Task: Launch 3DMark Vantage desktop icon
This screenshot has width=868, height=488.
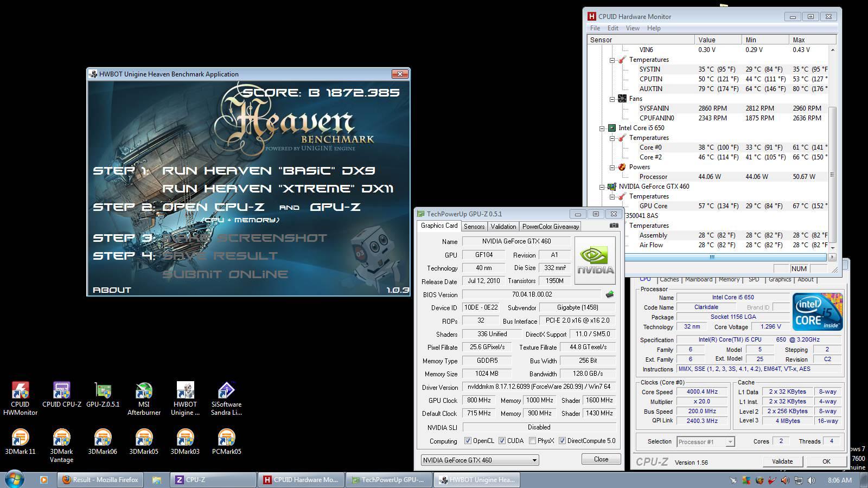Action: 61,446
